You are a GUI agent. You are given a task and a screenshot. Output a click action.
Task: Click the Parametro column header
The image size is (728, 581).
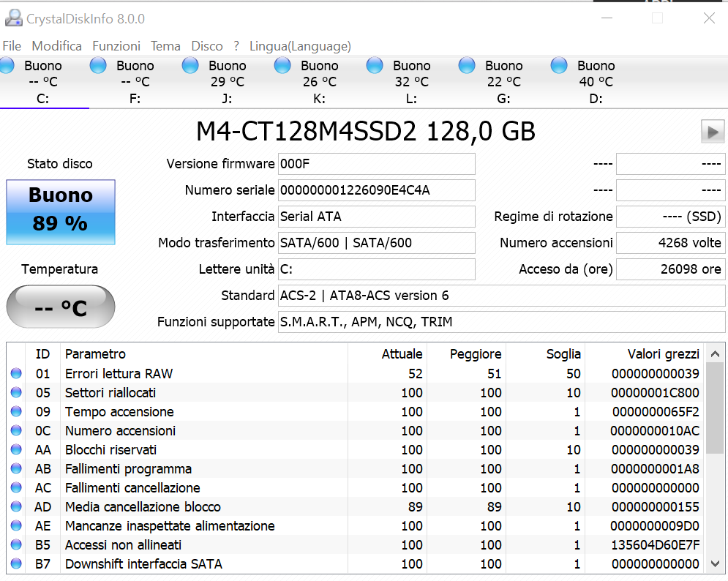pos(204,354)
